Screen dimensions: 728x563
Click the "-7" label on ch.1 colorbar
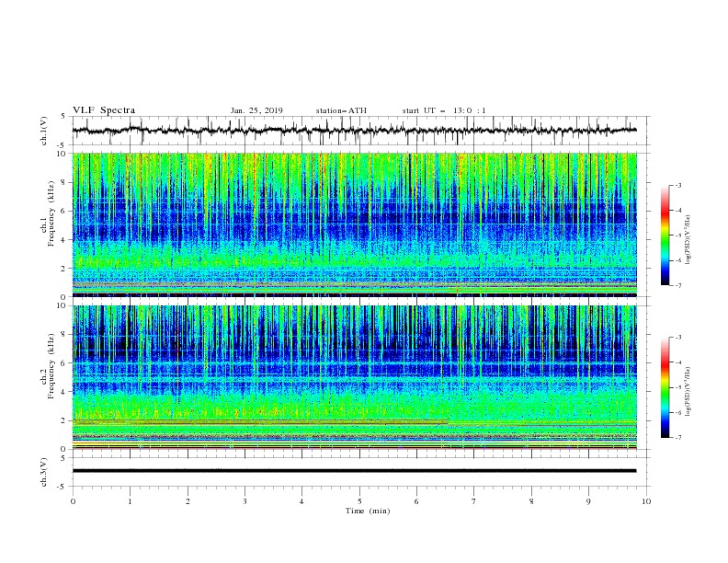pyautogui.click(x=678, y=285)
